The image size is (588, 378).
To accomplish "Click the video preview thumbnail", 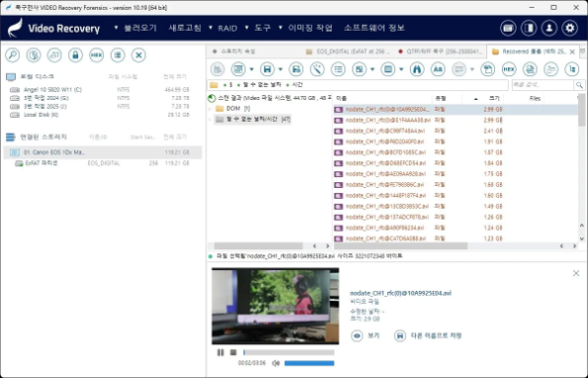I will coord(276,306).
